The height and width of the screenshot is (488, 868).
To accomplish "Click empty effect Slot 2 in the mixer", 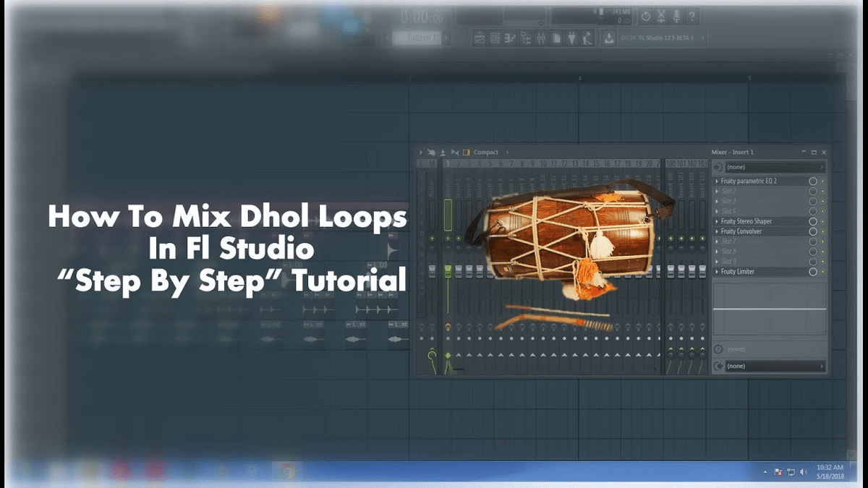I will [752, 189].
